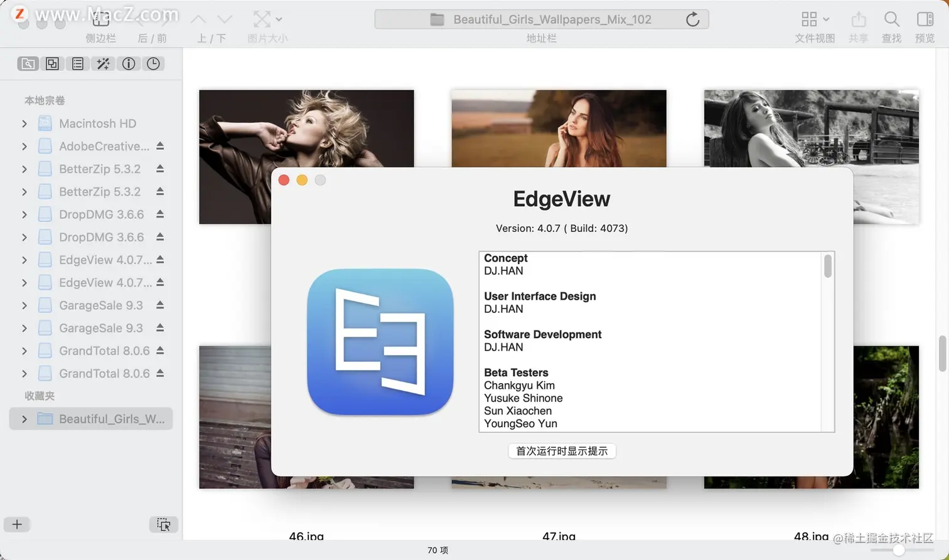The width and height of the screenshot is (949, 560).
Task: Click Yusuke Shinone in credits
Action: [523, 398]
